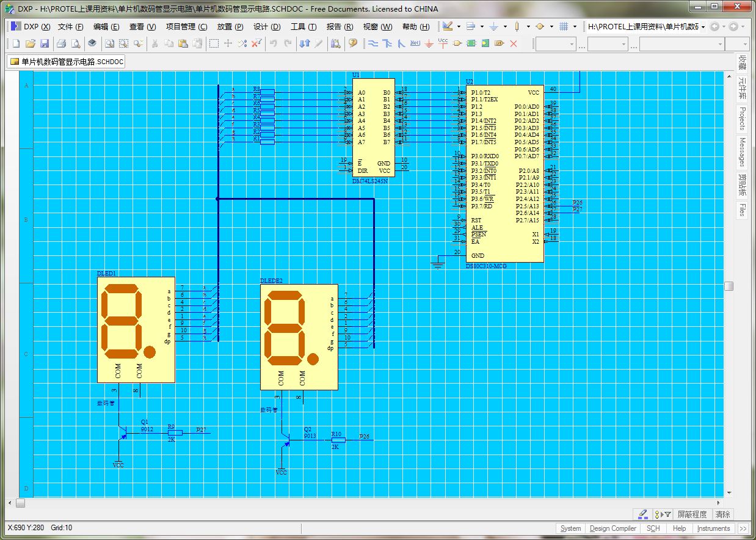
Task: Select the dashed rectangle area selection tool
Action: 214,43
